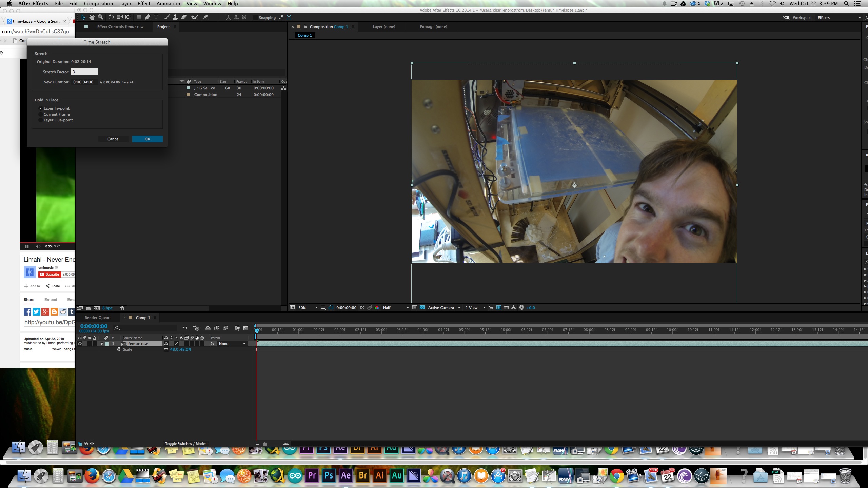Open Show Channel color management icon

[x=377, y=308]
